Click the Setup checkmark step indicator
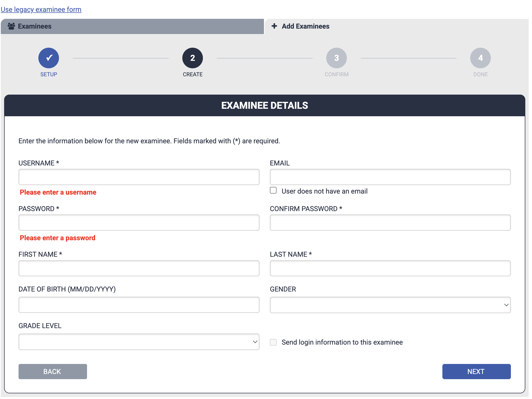The height and width of the screenshot is (399, 532). pos(49,58)
